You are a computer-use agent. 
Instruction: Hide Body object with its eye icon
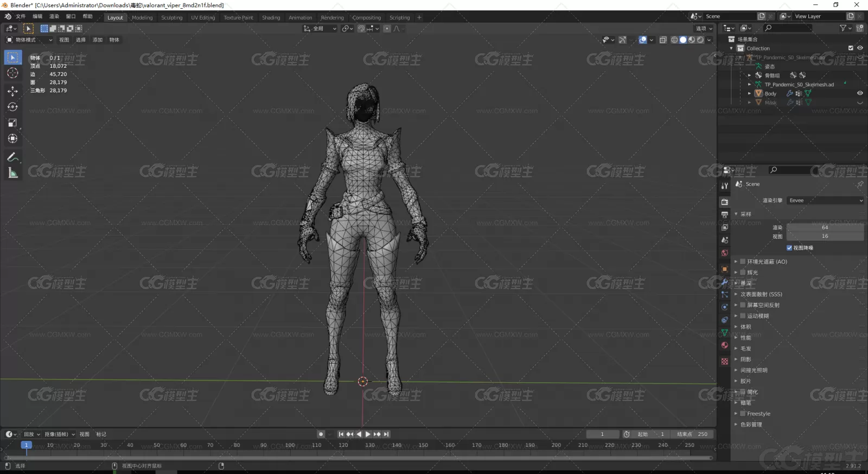(860, 93)
